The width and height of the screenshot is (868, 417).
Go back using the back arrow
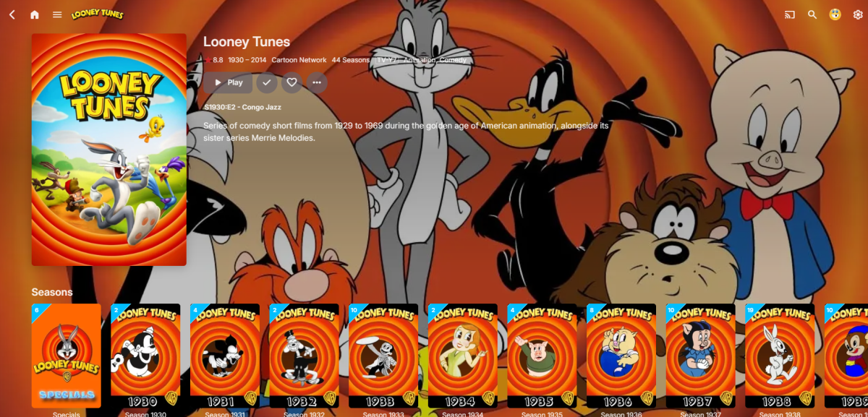point(12,14)
